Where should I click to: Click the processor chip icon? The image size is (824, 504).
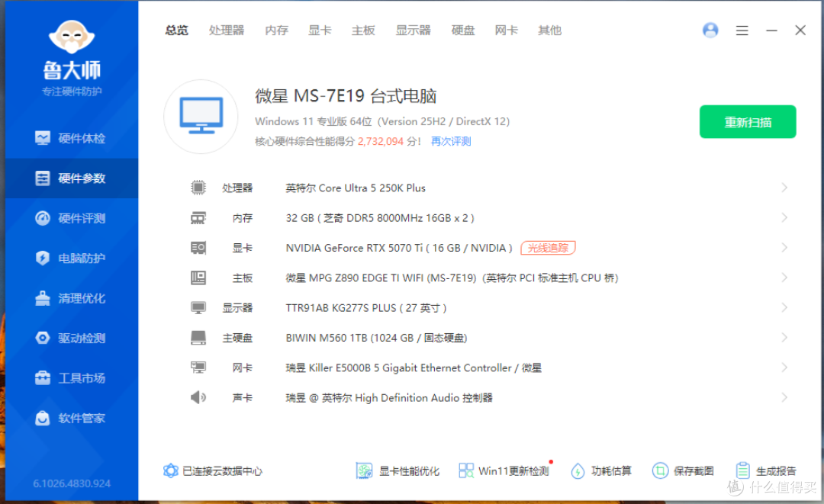point(198,188)
